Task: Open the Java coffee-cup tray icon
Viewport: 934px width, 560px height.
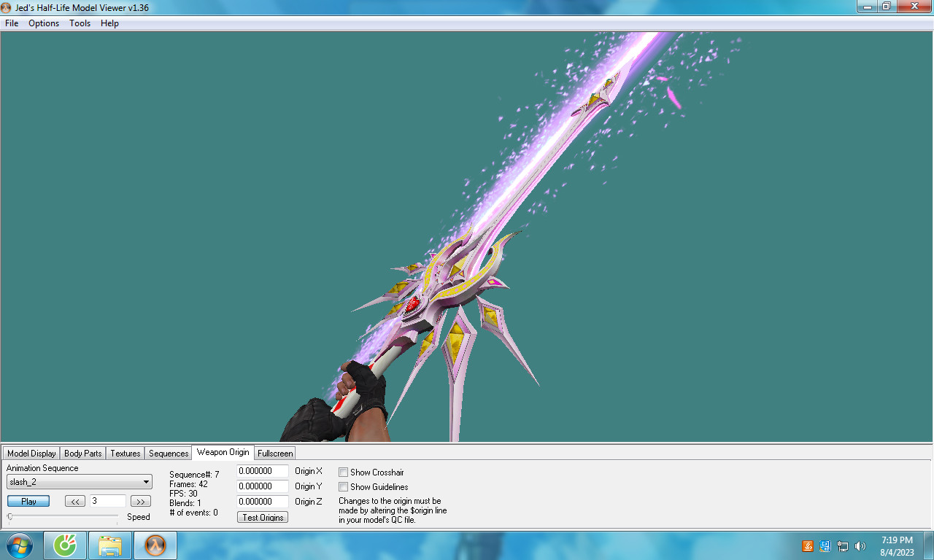Action: pyautogui.click(x=807, y=545)
